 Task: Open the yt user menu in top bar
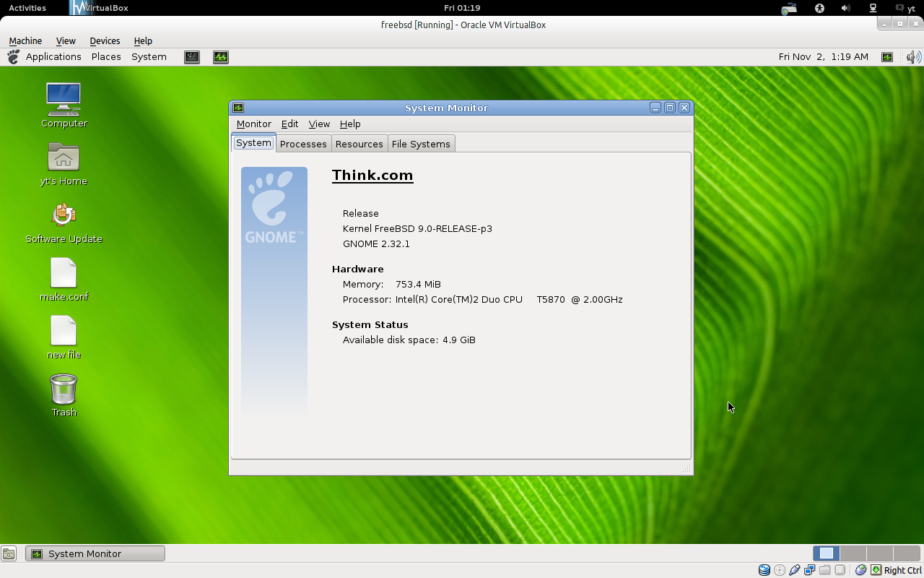coord(905,8)
